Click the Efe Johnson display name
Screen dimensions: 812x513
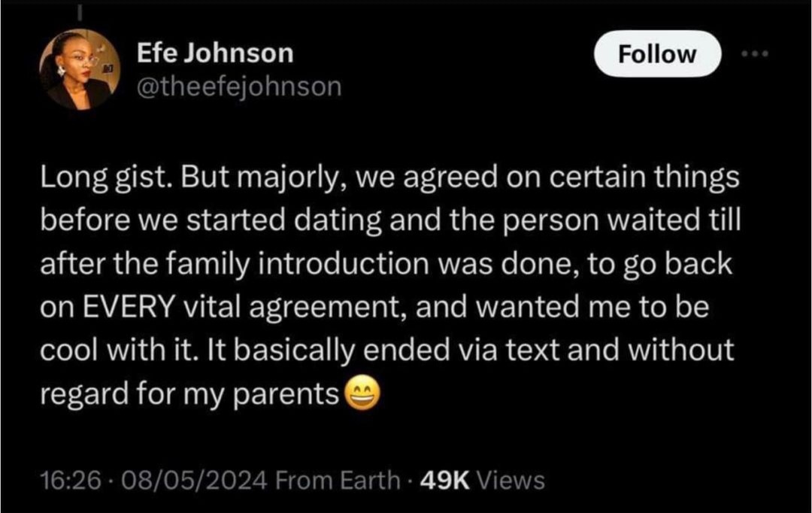(216, 53)
